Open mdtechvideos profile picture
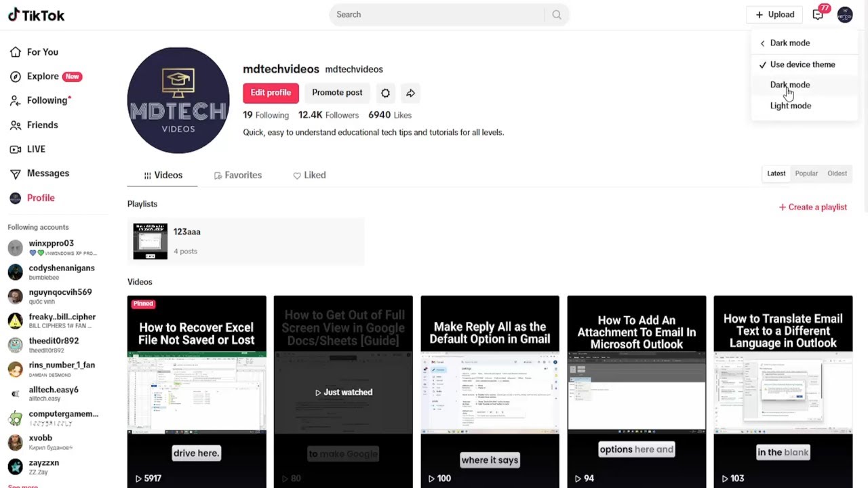This screenshot has width=868, height=488. (x=178, y=100)
